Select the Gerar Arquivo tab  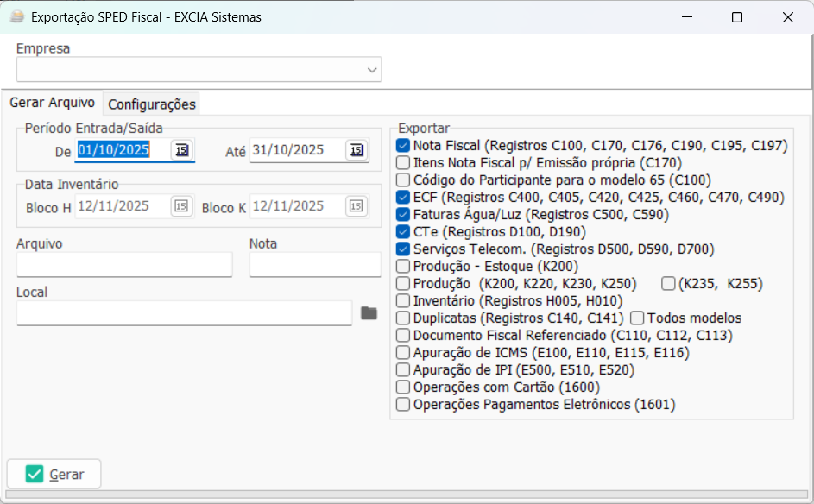click(x=52, y=103)
